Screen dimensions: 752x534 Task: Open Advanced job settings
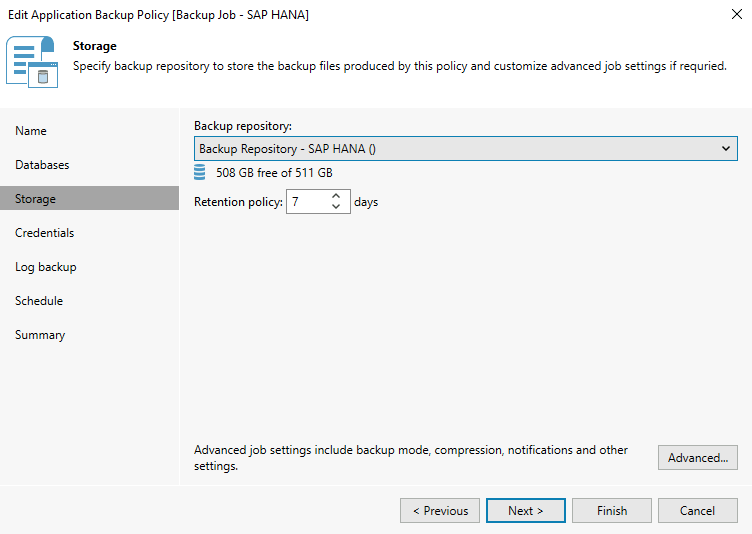tap(697, 458)
